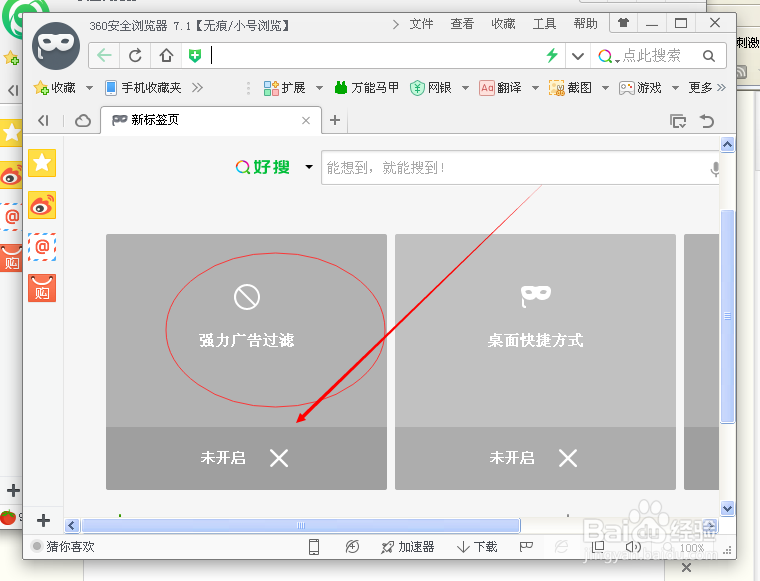Click the 翻译 translate tool

coord(500,88)
